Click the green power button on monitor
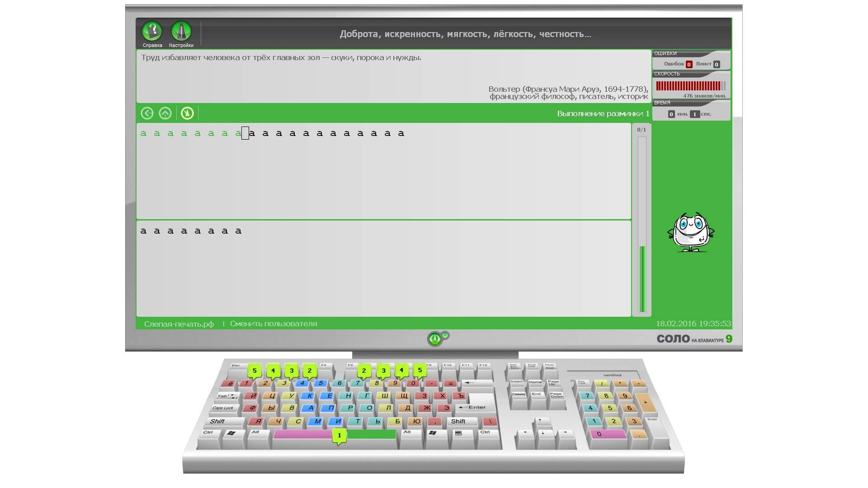The image size is (868, 488). (434, 338)
